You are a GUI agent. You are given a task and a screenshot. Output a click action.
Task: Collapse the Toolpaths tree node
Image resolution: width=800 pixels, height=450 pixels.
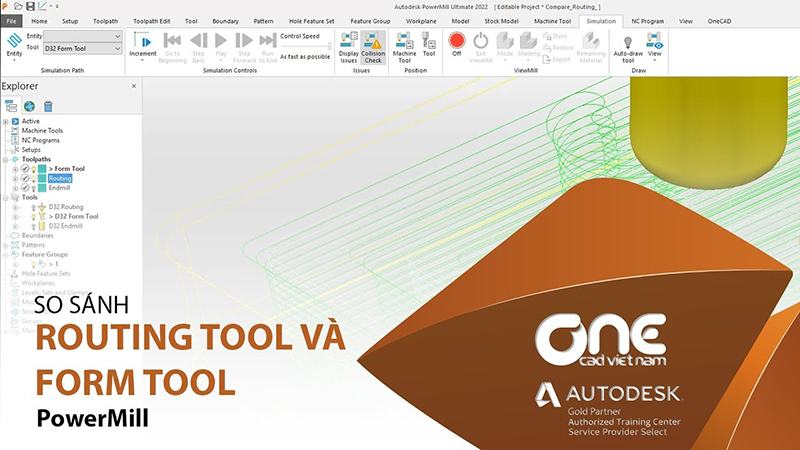tap(6, 160)
